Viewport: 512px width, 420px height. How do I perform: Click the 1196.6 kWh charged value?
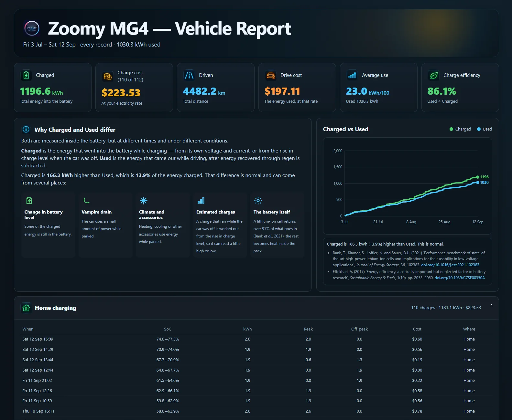point(41,91)
